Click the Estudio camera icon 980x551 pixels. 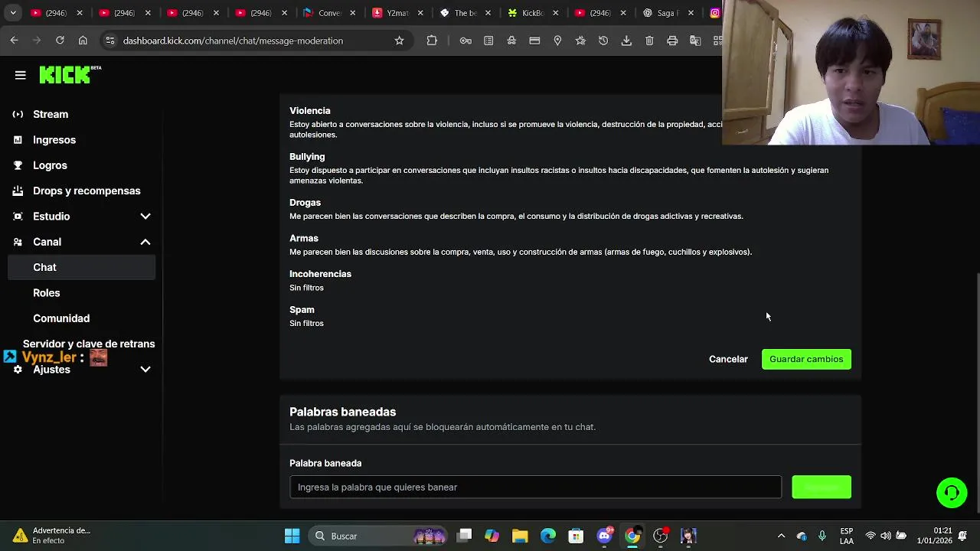18,217
